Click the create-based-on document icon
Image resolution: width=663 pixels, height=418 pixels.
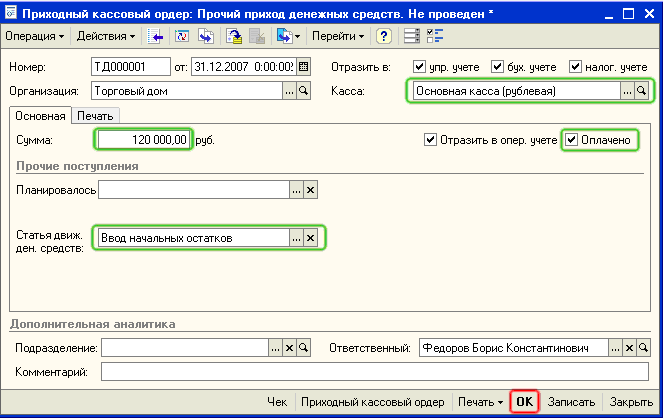[284, 36]
